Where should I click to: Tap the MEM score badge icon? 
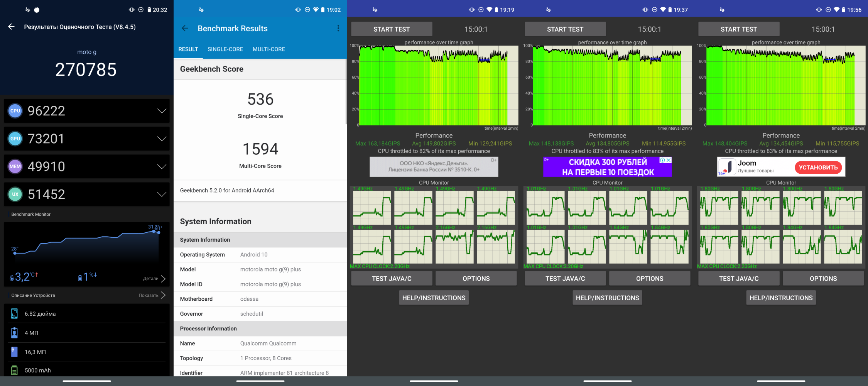click(15, 166)
